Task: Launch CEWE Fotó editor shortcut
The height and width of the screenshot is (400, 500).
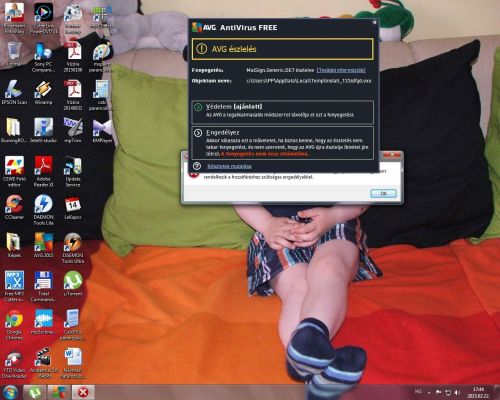Action: point(14,171)
